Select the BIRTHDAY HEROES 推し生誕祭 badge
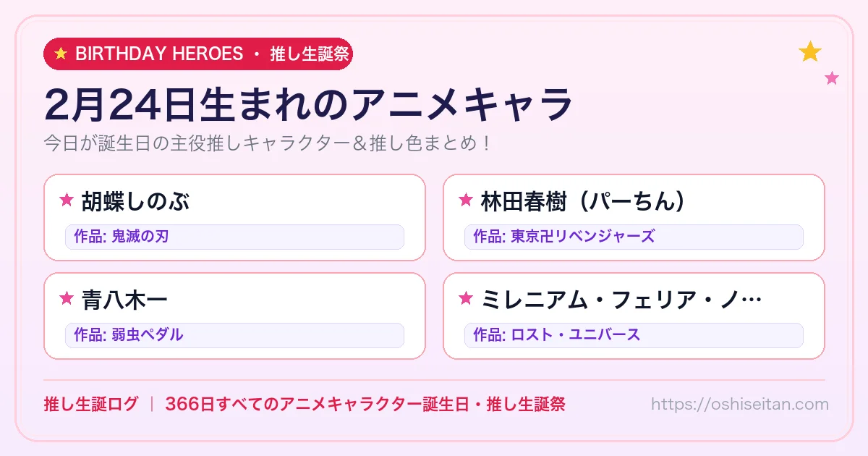 [x=198, y=54]
